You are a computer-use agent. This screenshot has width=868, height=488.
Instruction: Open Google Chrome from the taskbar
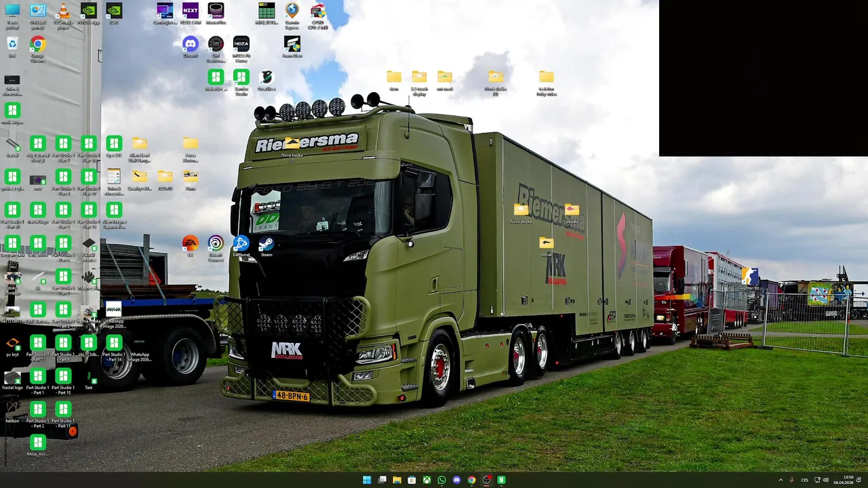pos(471,480)
